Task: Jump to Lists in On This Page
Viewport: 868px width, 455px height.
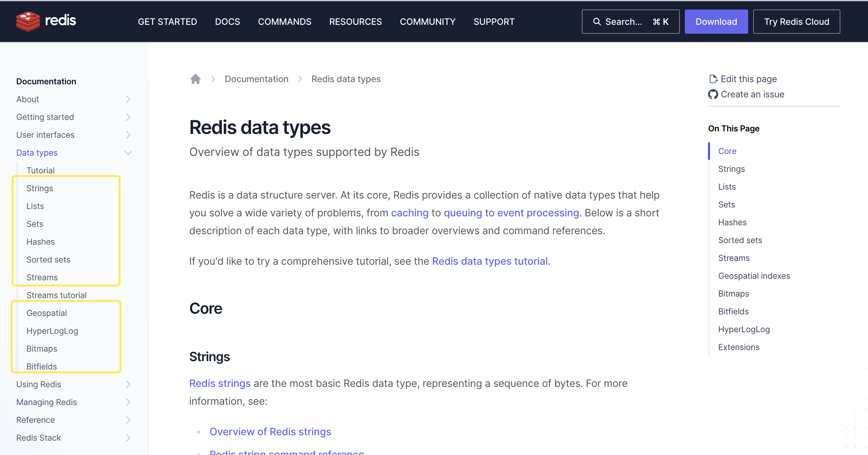Action: point(727,187)
